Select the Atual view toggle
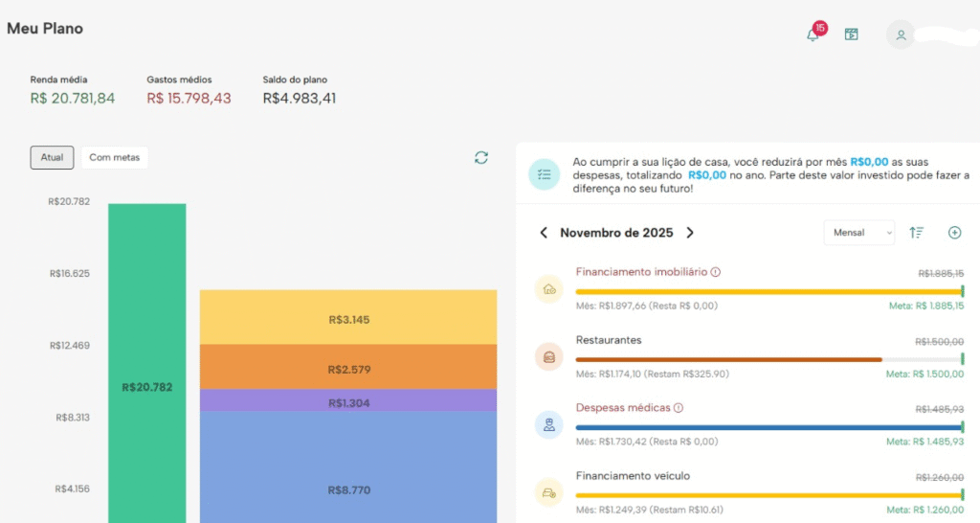The height and width of the screenshot is (523, 980). tap(52, 157)
